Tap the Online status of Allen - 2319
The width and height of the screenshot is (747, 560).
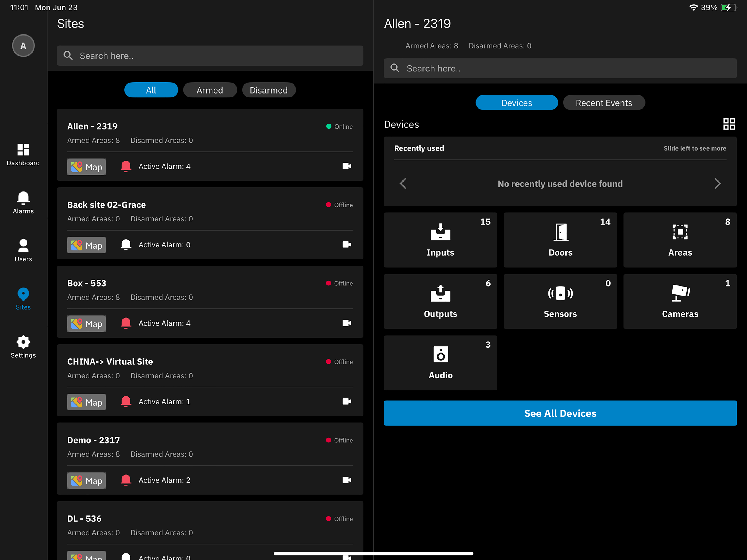point(339,126)
